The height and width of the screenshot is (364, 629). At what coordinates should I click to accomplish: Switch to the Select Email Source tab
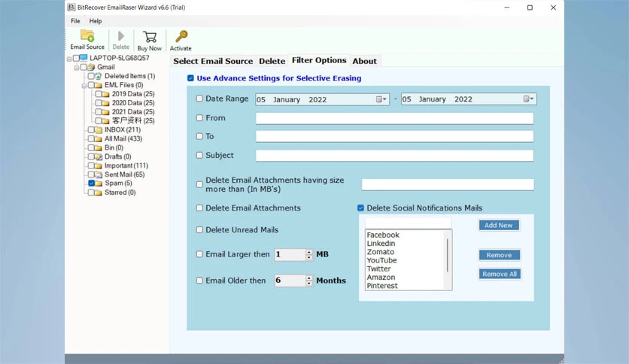coord(213,61)
